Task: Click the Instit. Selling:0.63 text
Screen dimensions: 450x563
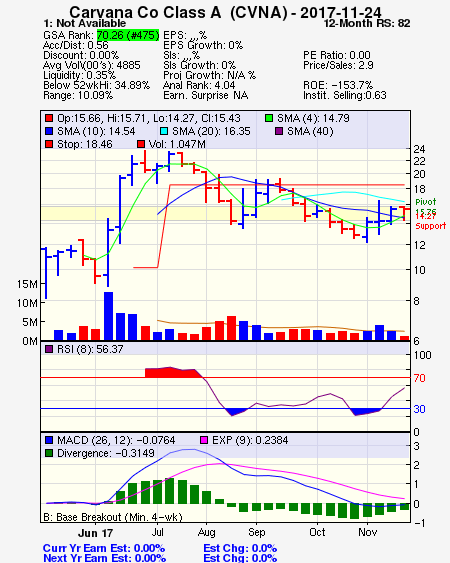Action: point(345,96)
